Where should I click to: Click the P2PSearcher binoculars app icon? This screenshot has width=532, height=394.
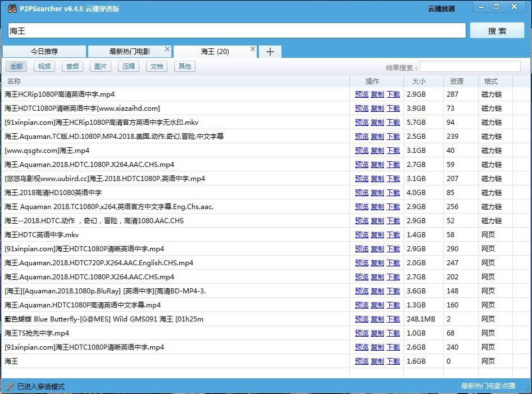pyautogui.click(x=12, y=8)
